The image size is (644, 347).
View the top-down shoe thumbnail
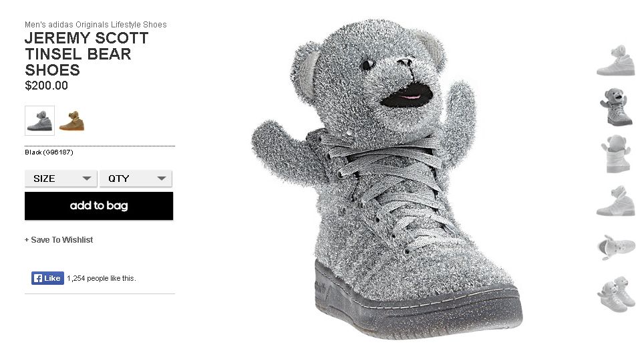[616, 247]
